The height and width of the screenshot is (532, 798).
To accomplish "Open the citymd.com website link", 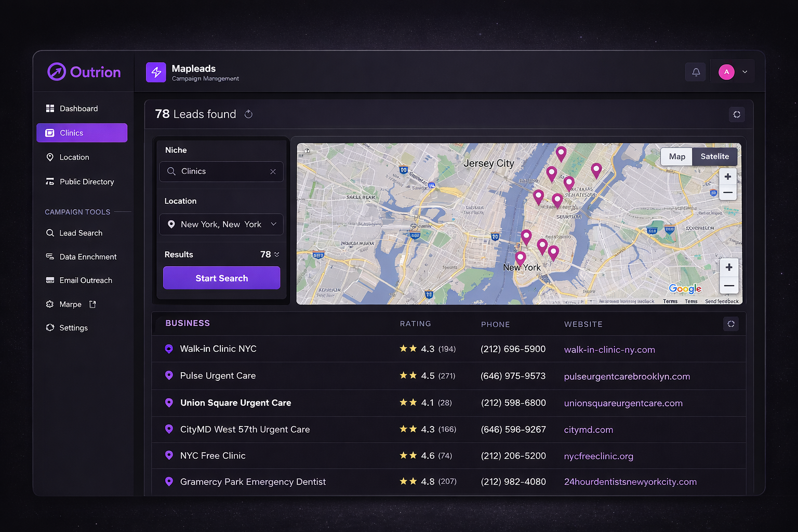I will [588, 430].
